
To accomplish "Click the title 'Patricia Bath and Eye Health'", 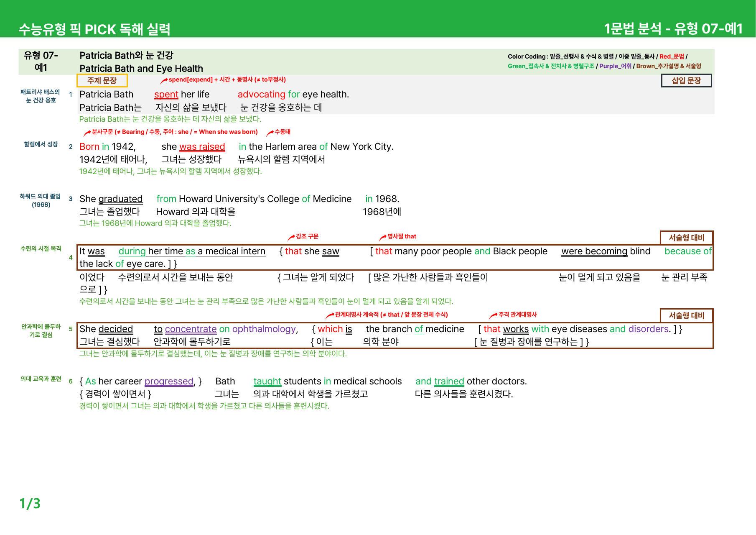I will (141, 69).
